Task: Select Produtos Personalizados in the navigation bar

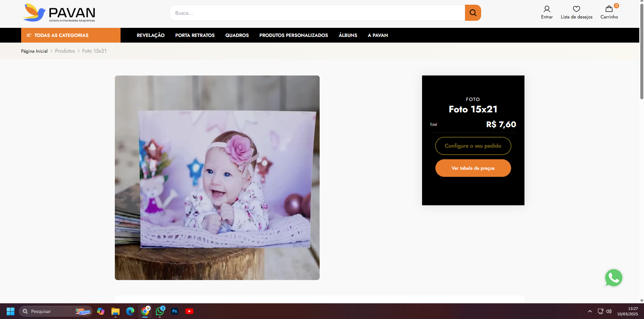Action: click(x=293, y=35)
